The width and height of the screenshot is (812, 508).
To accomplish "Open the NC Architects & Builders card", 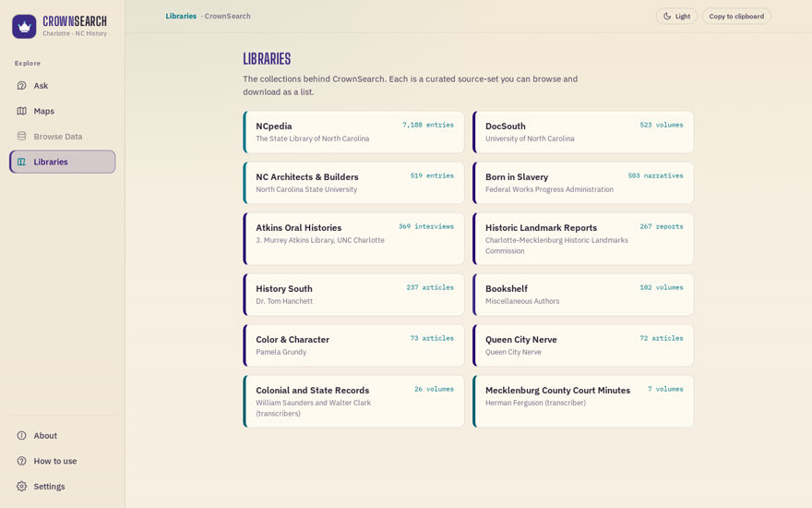I will (353, 183).
